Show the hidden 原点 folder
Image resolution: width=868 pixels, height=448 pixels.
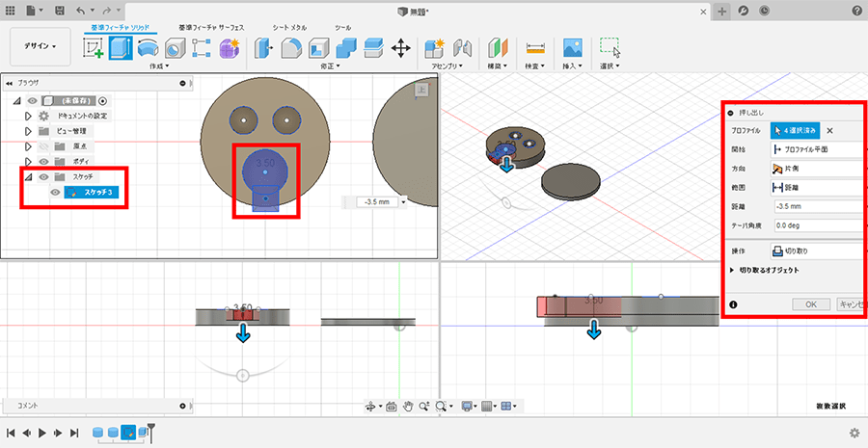pyautogui.click(x=43, y=146)
